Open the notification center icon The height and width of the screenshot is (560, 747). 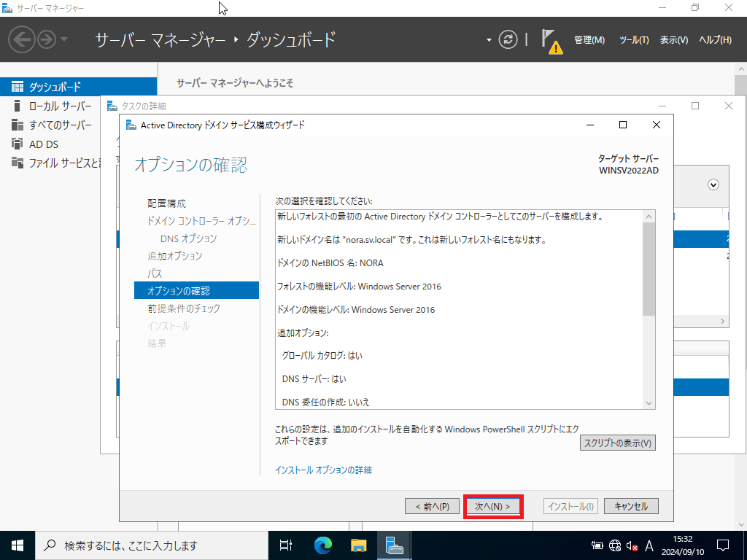click(x=723, y=545)
